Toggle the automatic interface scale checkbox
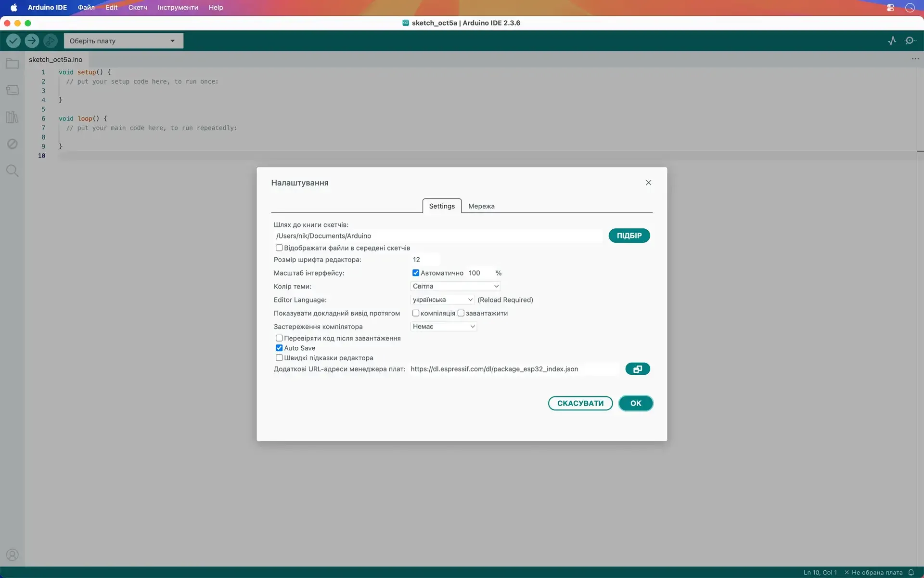This screenshot has height=578, width=924. 416,273
